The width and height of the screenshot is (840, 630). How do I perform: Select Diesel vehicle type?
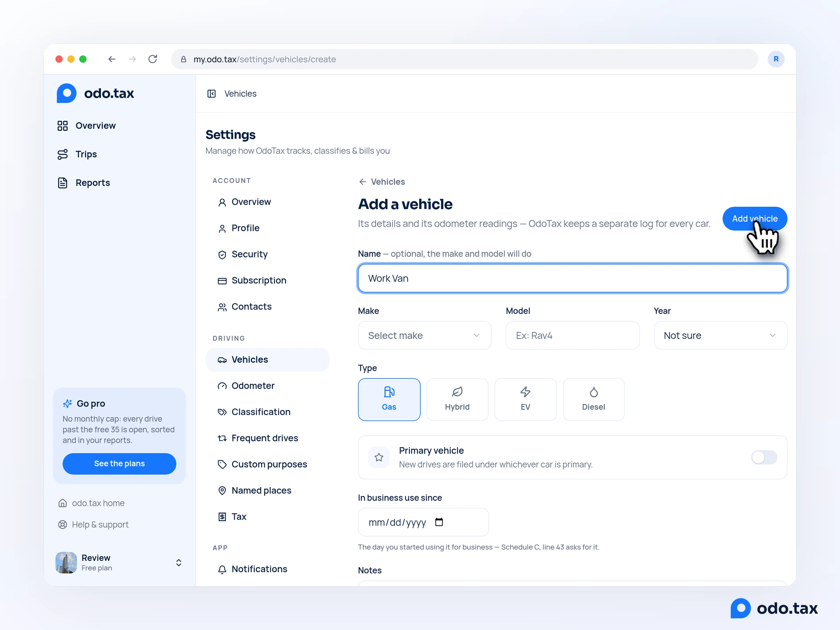click(x=593, y=400)
